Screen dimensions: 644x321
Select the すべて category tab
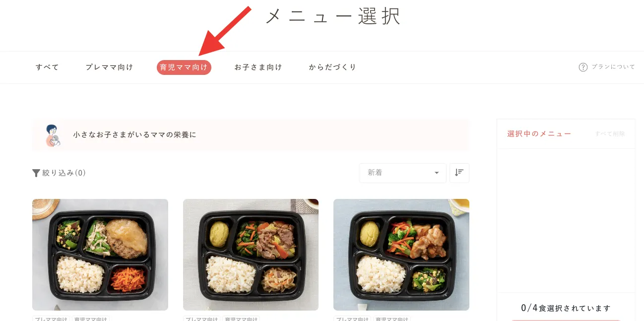click(47, 67)
